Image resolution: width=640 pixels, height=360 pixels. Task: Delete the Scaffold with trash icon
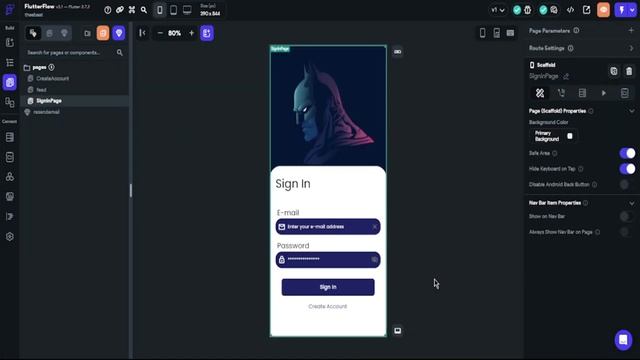629,71
